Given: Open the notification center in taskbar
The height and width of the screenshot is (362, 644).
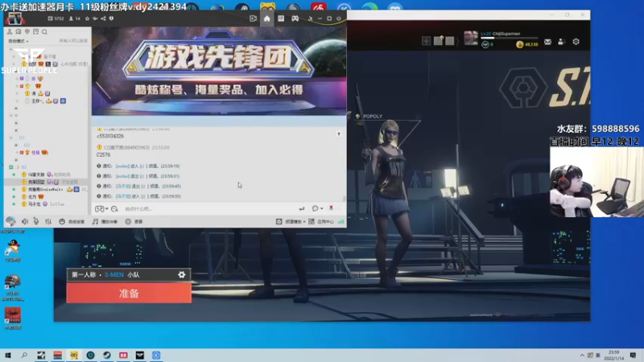Looking at the screenshot, I should click(x=633, y=355).
